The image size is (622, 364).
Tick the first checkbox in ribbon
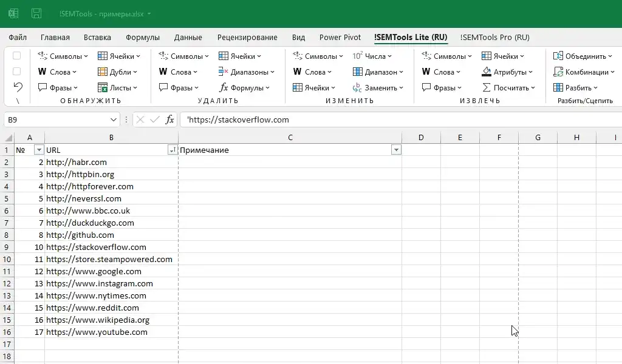click(x=16, y=56)
